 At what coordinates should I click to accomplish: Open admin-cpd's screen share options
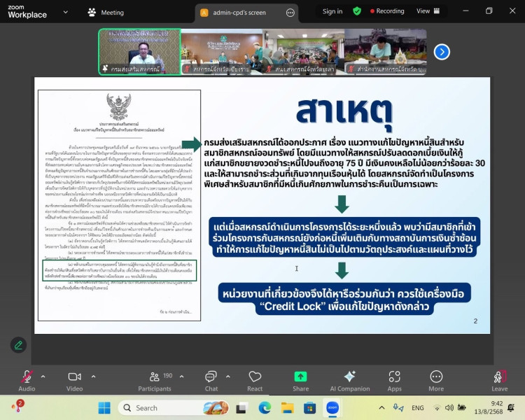(290, 12)
